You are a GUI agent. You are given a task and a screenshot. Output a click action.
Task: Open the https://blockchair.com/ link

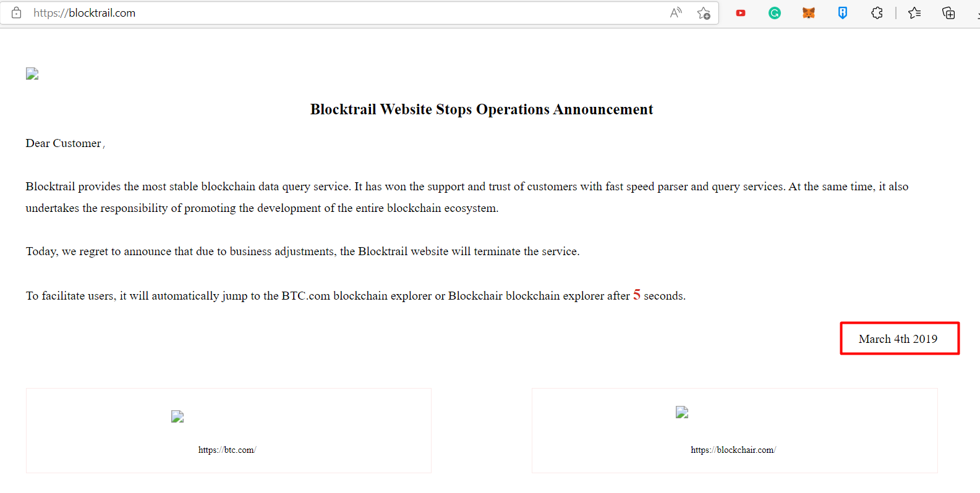733,450
